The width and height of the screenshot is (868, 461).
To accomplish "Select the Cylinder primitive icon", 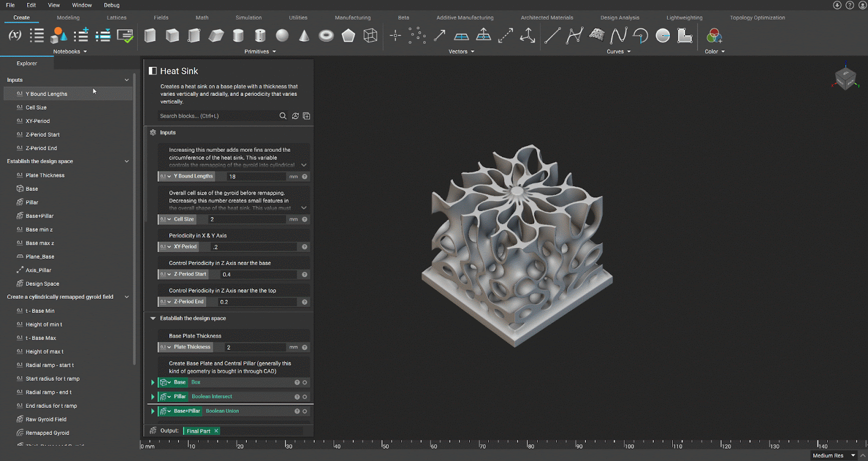I will coord(238,36).
